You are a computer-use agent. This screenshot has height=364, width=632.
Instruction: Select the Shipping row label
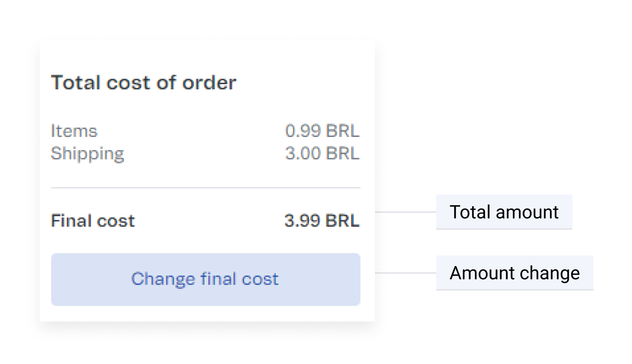pos(87,154)
